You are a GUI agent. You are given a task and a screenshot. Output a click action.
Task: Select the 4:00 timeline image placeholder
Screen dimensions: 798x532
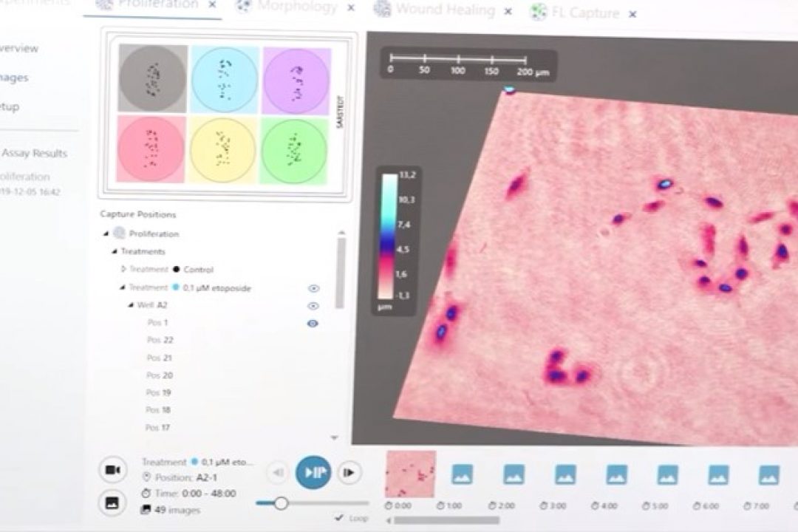pyautogui.click(x=616, y=474)
